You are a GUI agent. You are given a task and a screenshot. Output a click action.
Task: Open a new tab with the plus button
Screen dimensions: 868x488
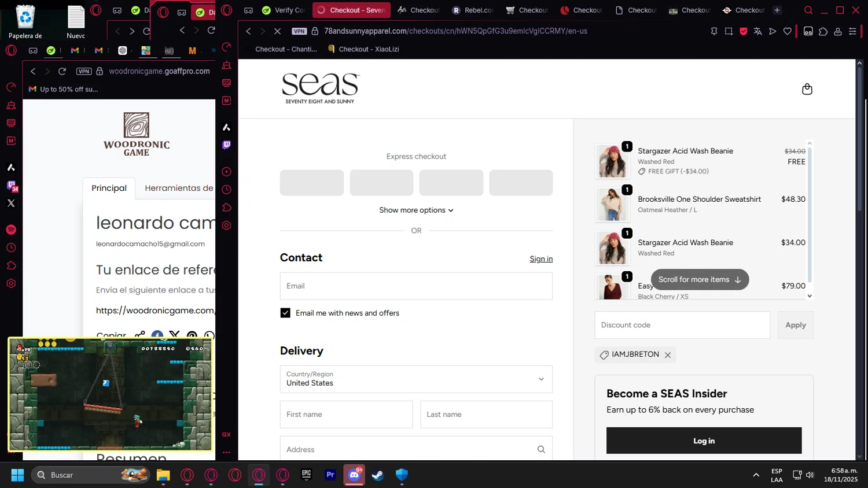coord(777,10)
